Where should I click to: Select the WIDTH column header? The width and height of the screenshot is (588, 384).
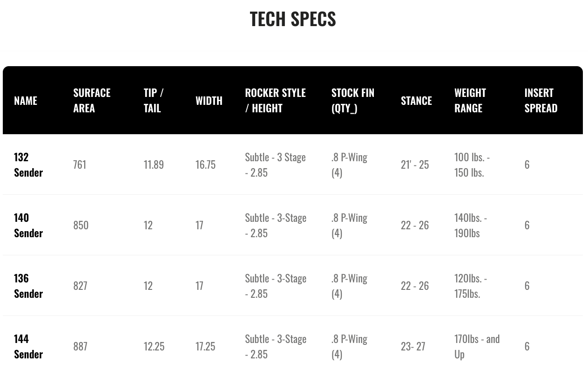[209, 100]
